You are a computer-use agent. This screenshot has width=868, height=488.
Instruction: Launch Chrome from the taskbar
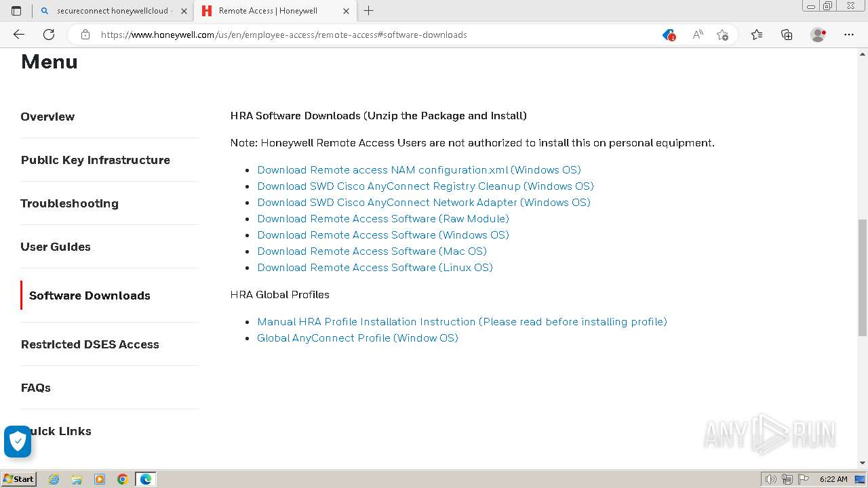[123, 479]
